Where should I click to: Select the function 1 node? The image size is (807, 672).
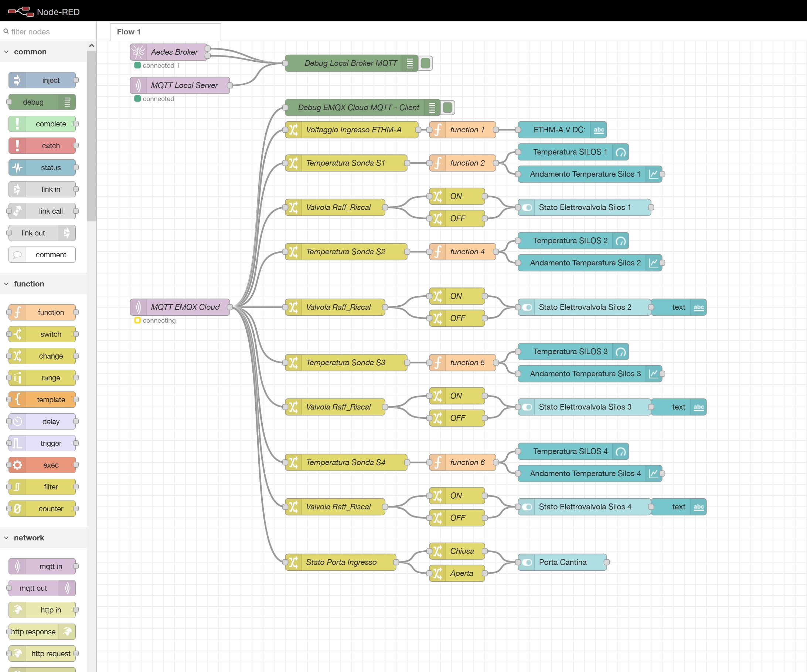(x=463, y=129)
